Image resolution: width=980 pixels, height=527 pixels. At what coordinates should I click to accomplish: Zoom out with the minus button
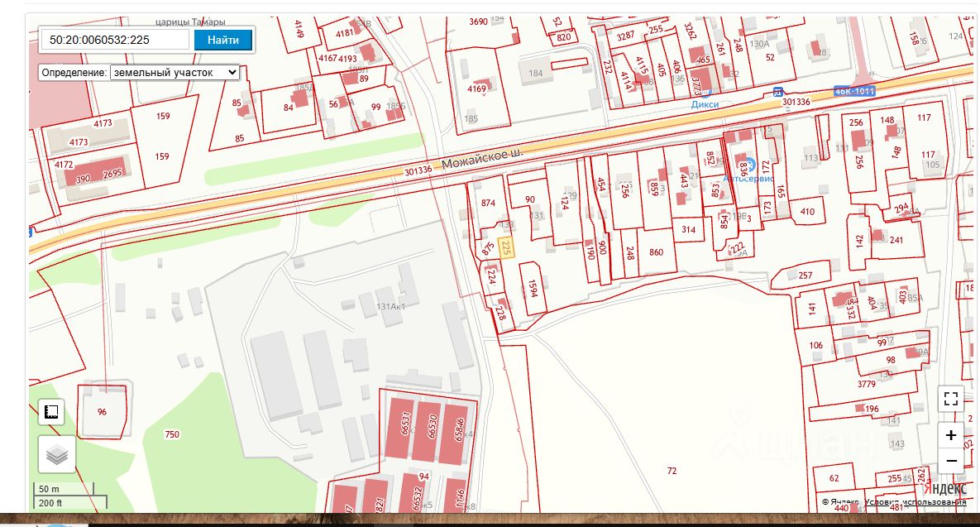[x=951, y=461]
